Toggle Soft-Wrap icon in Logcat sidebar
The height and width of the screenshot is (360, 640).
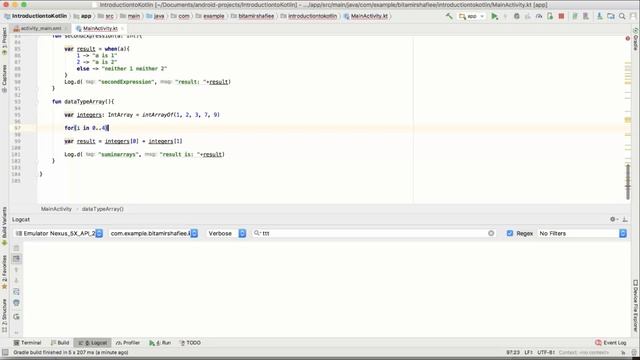(x=16, y=292)
